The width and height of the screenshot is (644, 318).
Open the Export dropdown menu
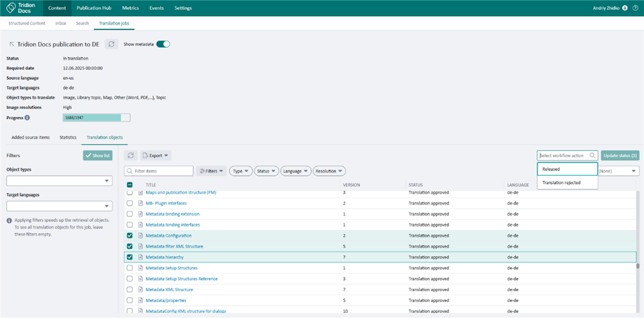(x=156, y=155)
